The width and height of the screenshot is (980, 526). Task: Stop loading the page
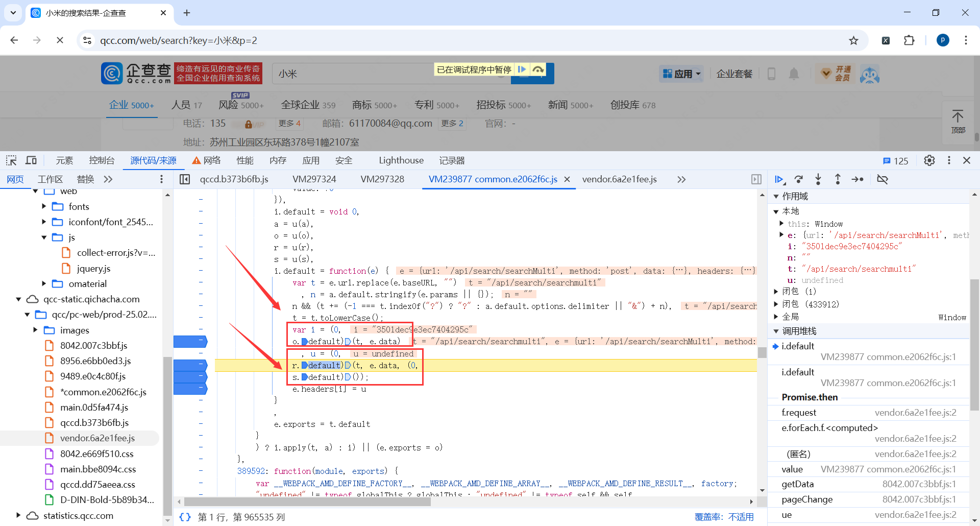(x=60, y=40)
